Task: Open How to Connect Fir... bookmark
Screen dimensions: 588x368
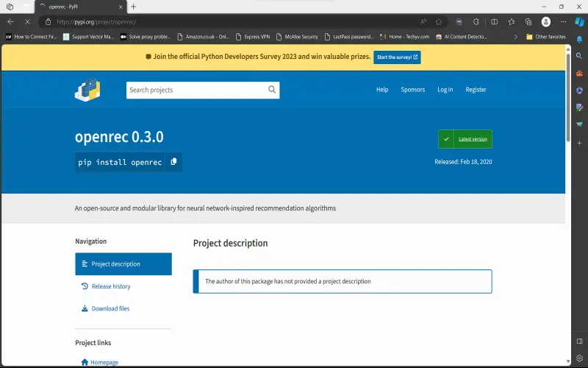Action: (31, 37)
